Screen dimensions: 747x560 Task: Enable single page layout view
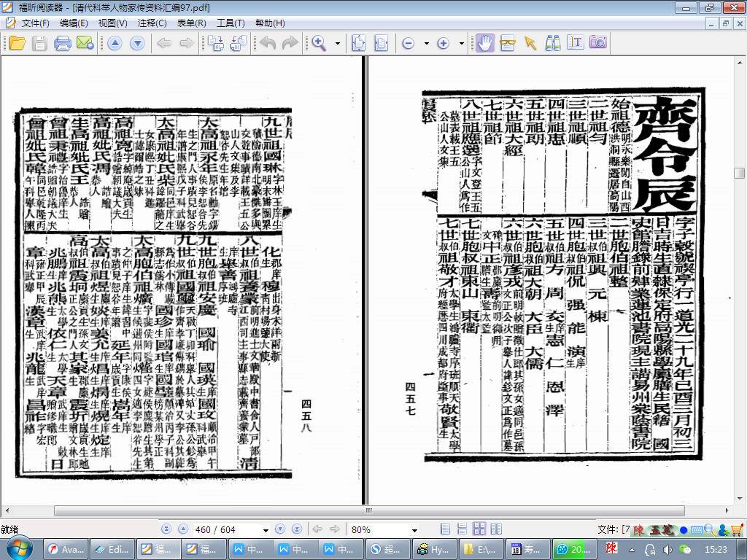coord(445,529)
